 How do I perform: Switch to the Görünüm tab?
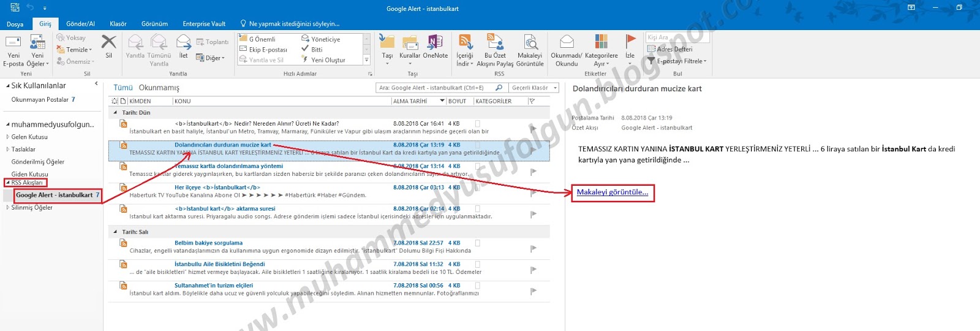click(154, 24)
